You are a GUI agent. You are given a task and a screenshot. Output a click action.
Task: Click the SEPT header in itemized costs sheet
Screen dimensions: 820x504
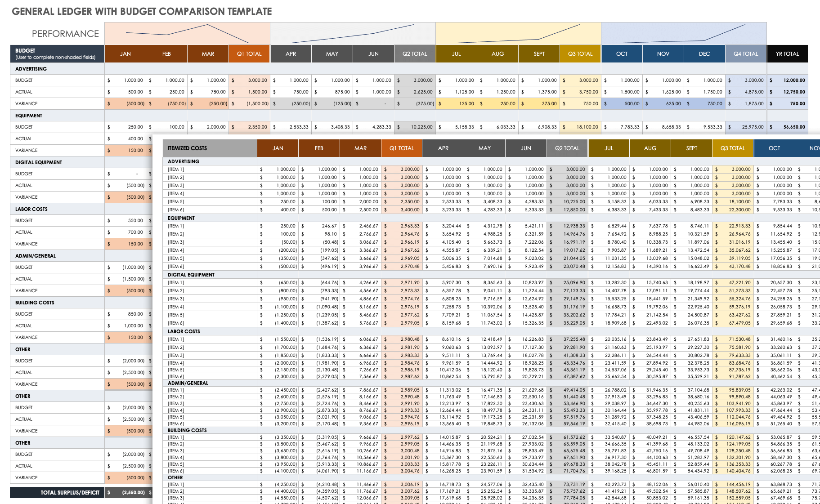click(x=691, y=148)
